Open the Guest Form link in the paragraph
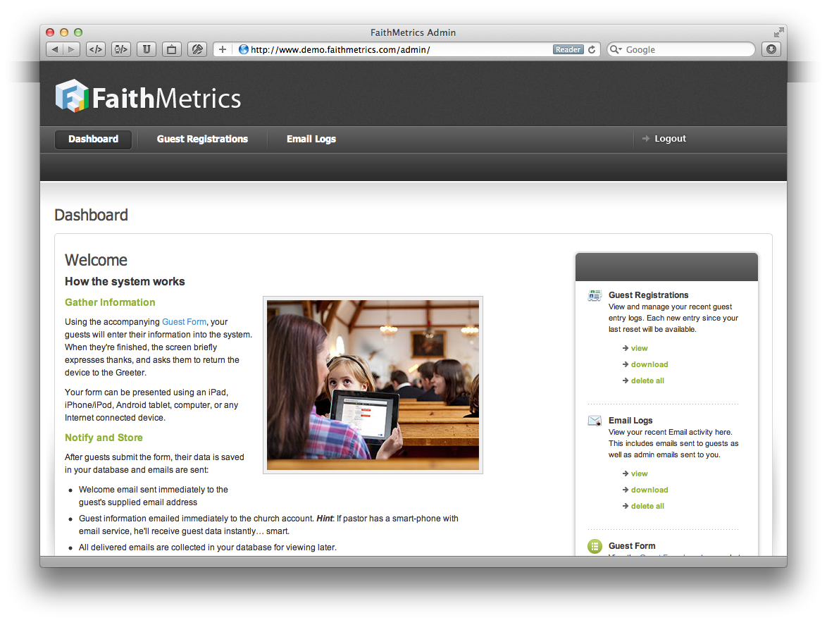 tap(184, 322)
